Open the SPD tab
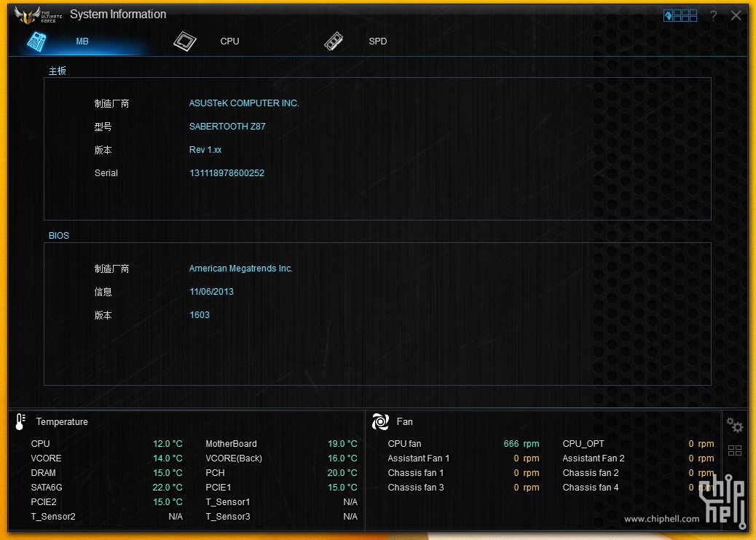The width and height of the screenshot is (756, 540). pyautogui.click(x=377, y=41)
